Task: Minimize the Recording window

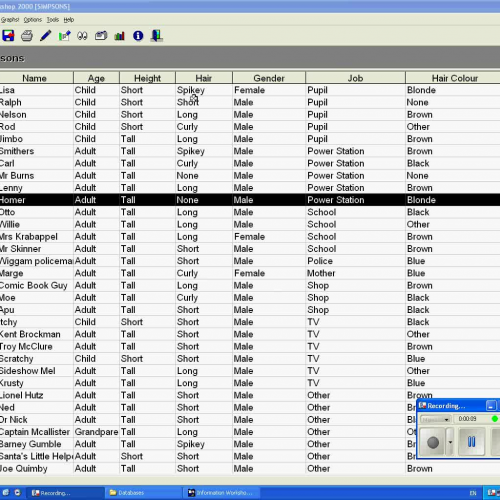Action: pos(491,406)
